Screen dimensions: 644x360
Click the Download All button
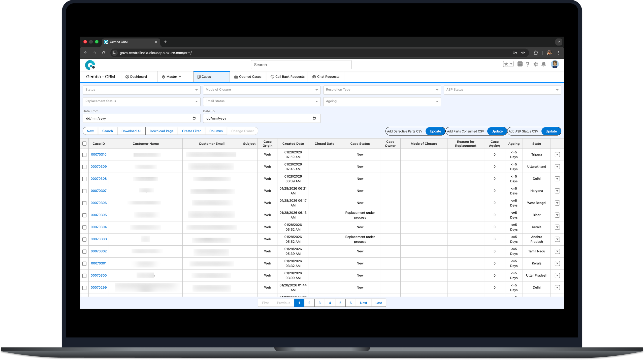click(131, 131)
